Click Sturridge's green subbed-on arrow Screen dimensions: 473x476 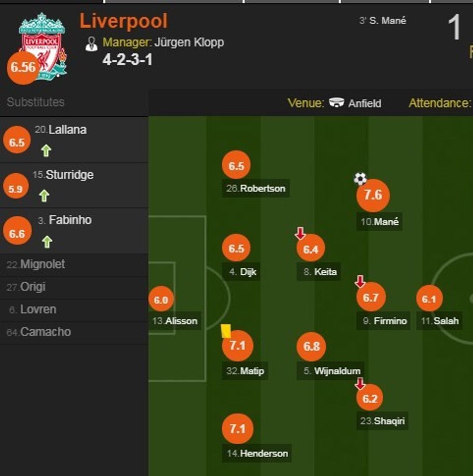(44, 196)
